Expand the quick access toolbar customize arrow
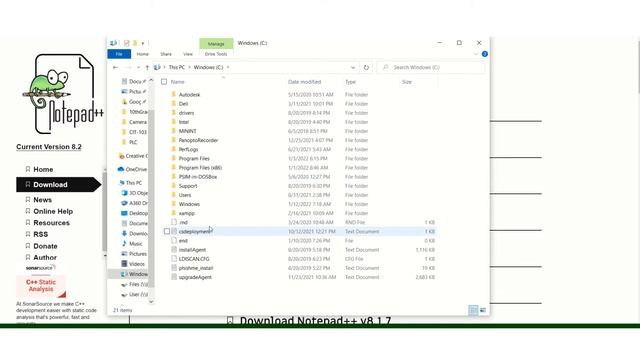The image size is (640, 360). (x=143, y=43)
